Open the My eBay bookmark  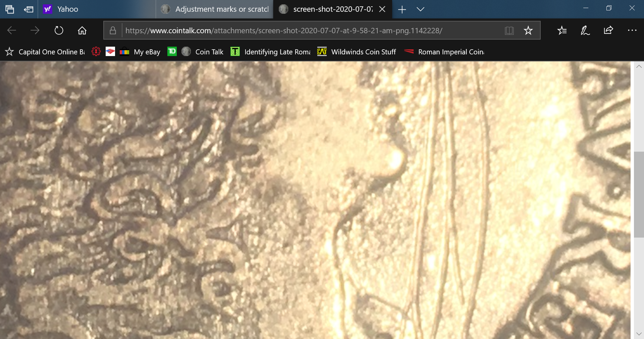click(x=147, y=52)
